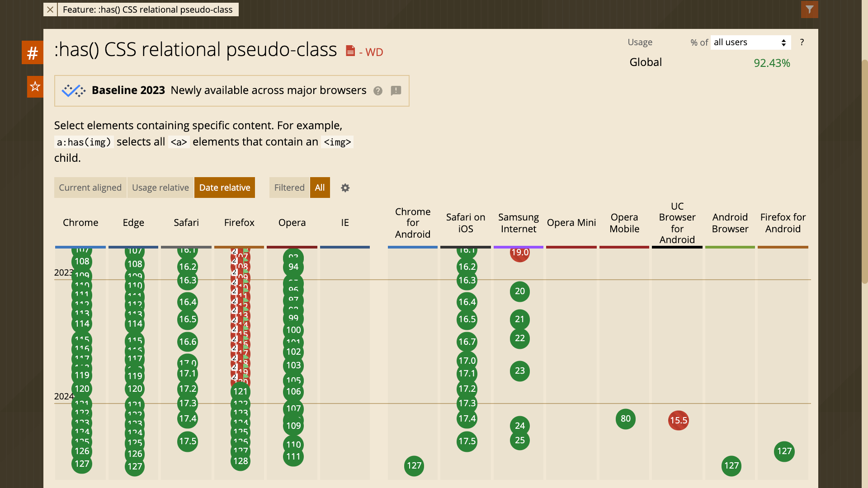
Task: Expand the Filtered dropdown option
Action: pos(289,187)
